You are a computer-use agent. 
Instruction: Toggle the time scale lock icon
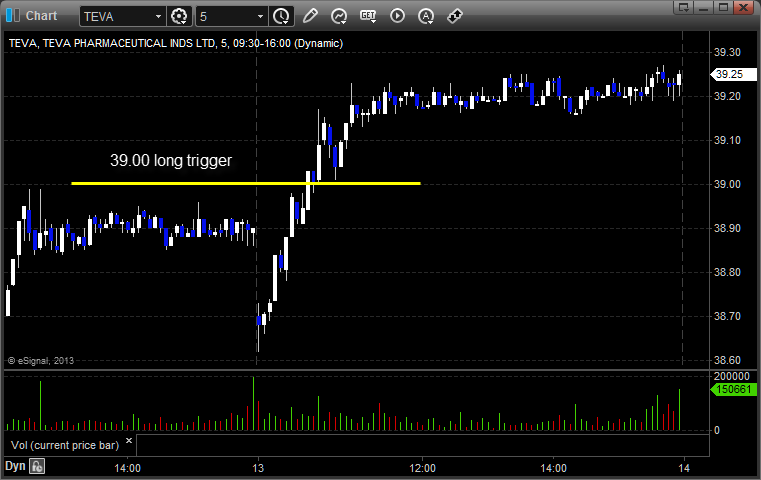37,466
